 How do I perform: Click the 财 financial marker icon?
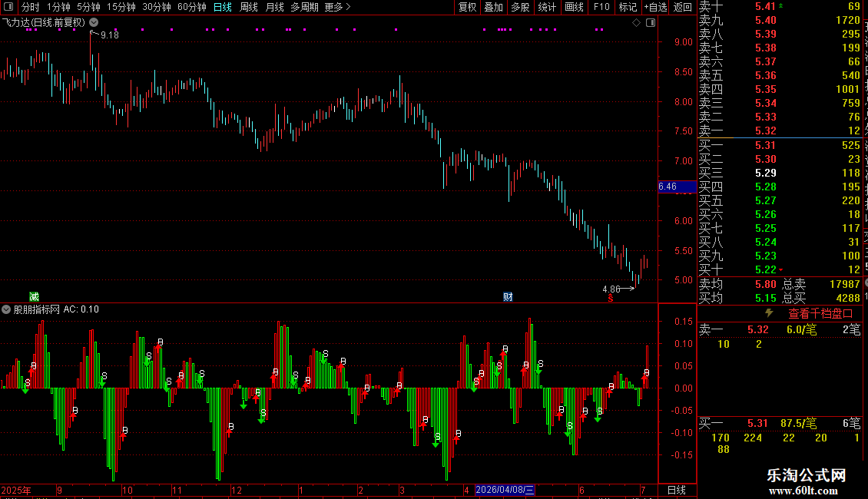pos(508,297)
